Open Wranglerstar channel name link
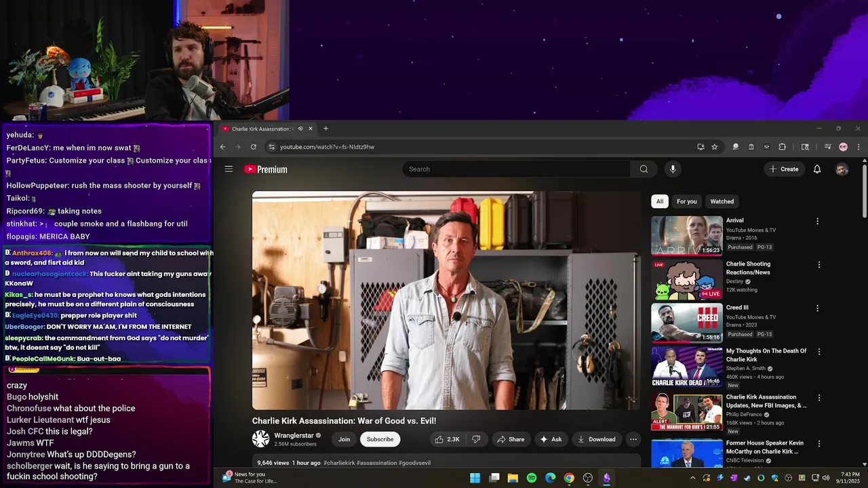The height and width of the screenshot is (488, 868). point(294,436)
